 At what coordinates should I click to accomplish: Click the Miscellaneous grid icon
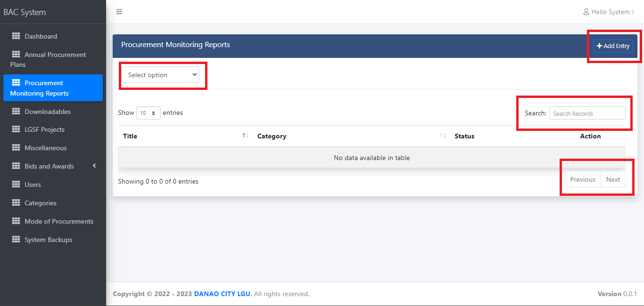(x=16, y=148)
